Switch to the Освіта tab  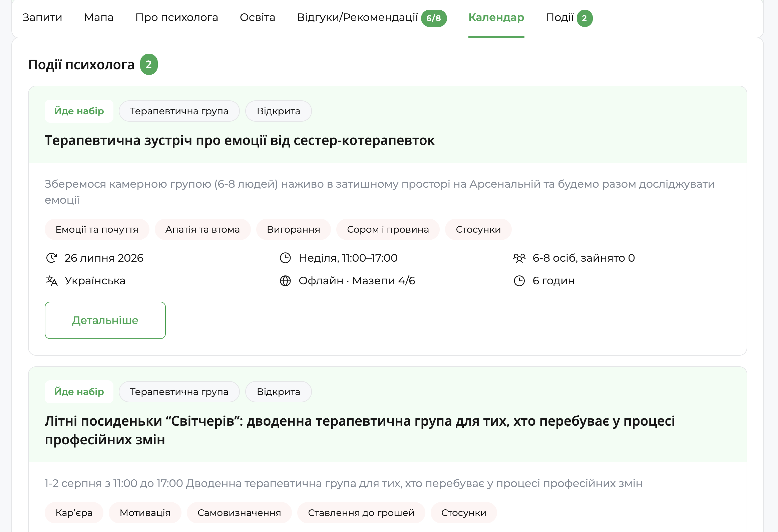(258, 17)
